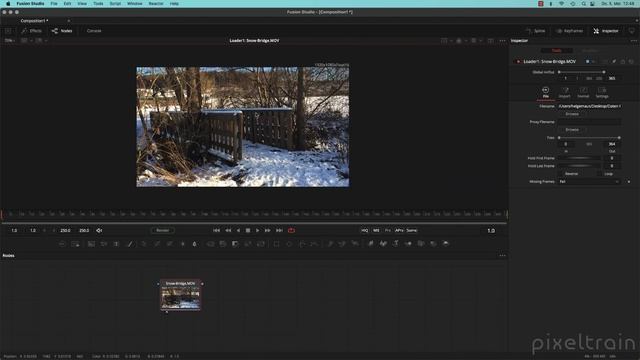Open the Missing Frames dropdown
Viewport: 640px width, 360px height.
(589, 182)
